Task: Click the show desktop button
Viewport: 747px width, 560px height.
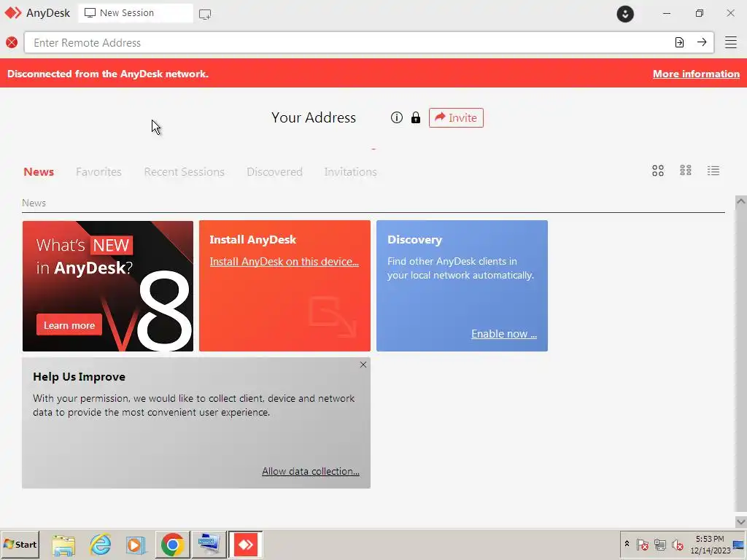Action: (x=739, y=544)
